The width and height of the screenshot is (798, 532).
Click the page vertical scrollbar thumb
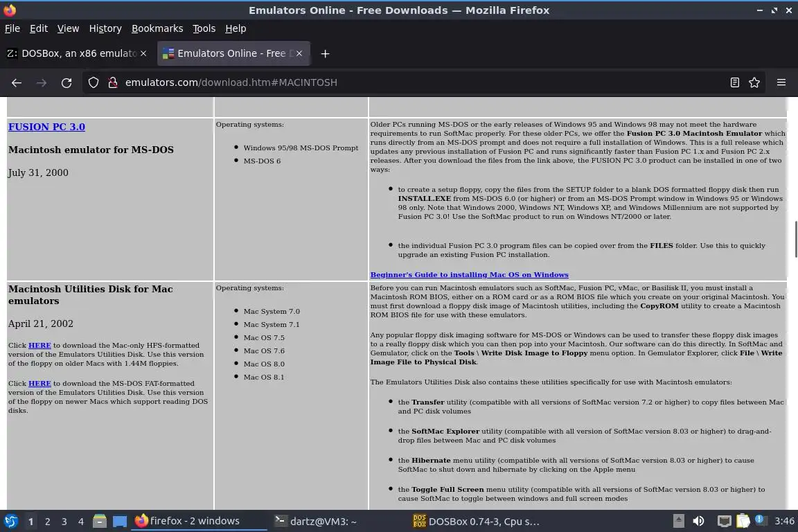pyautogui.click(x=795, y=239)
